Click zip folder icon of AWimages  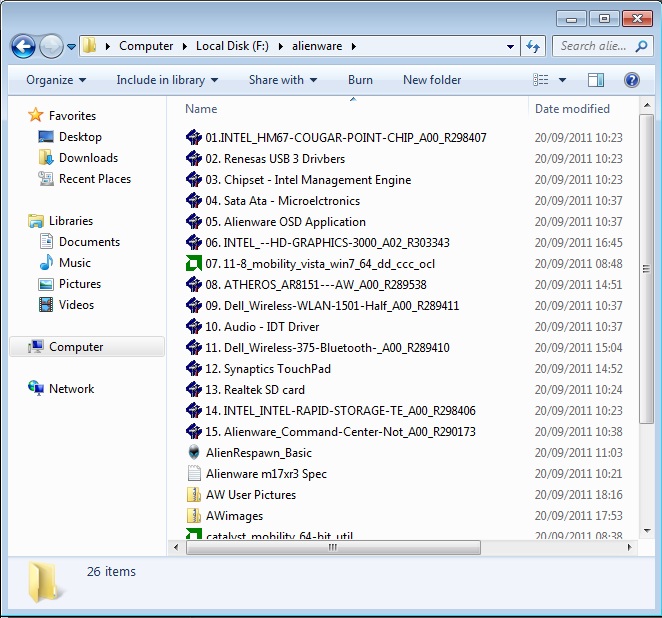tap(194, 515)
